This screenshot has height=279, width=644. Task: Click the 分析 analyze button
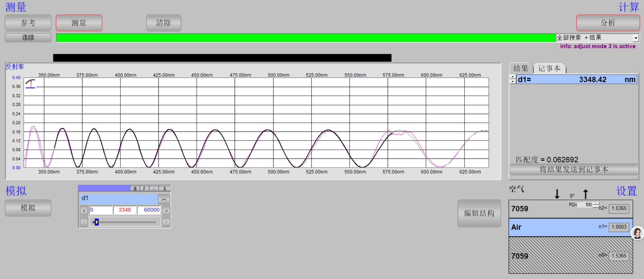[608, 23]
